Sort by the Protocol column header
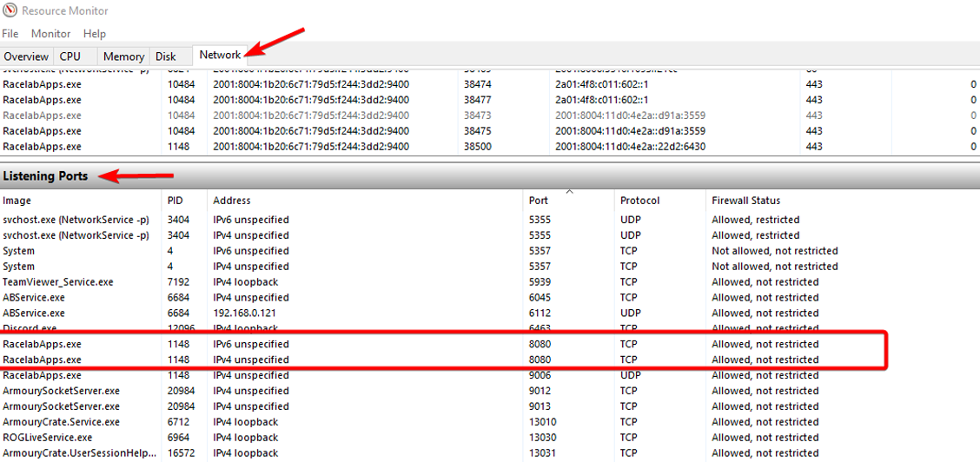980x462 pixels. click(639, 201)
